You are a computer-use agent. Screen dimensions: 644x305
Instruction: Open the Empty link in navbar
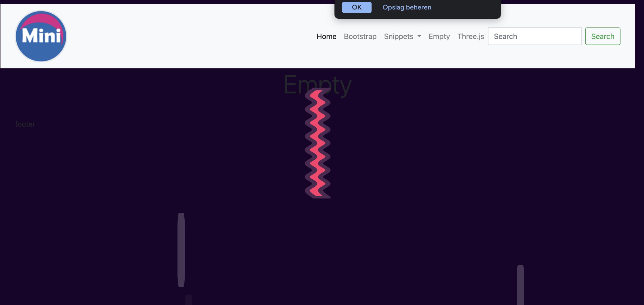coord(439,36)
